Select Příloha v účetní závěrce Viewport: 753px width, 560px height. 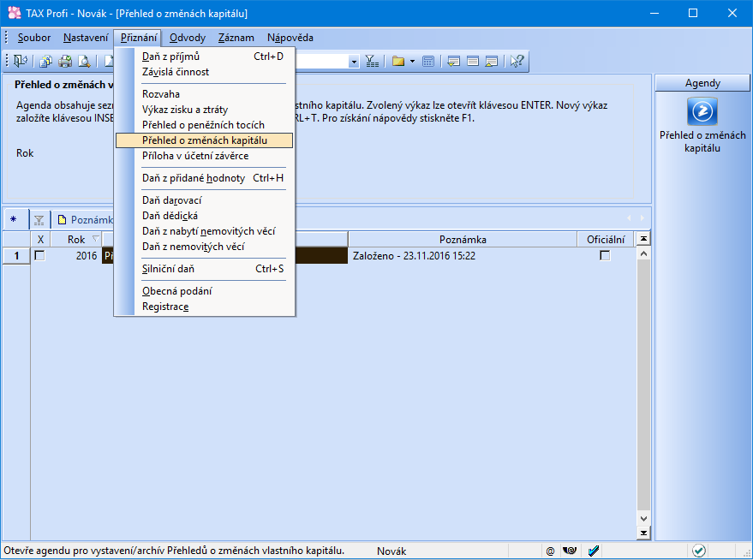pyautogui.click(x=205, y=156)
